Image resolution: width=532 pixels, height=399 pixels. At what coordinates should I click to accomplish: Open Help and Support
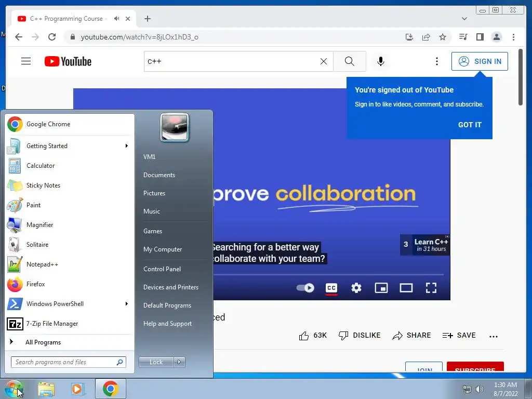click(x=167, y=324)
